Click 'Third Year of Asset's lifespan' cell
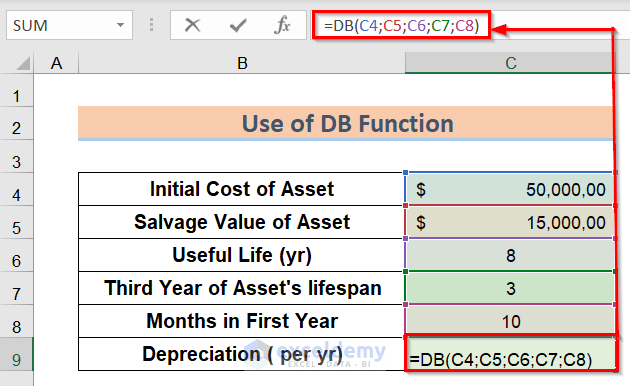This screenshot has width=630, height=386. [241, 288]
